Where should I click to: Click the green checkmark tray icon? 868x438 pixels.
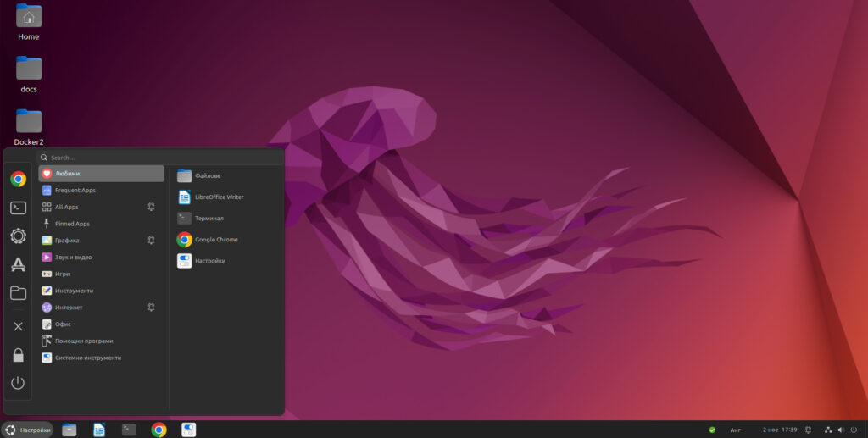(x=712, y=430)
